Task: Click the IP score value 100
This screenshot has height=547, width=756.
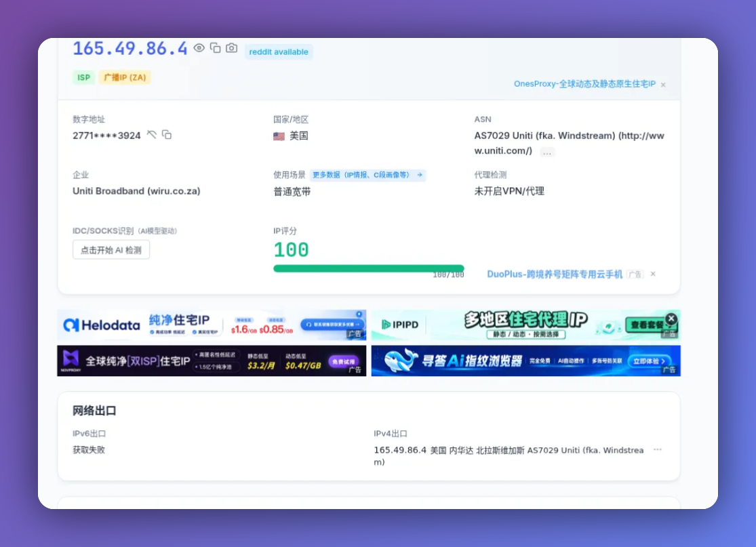Action: point(292,249)
